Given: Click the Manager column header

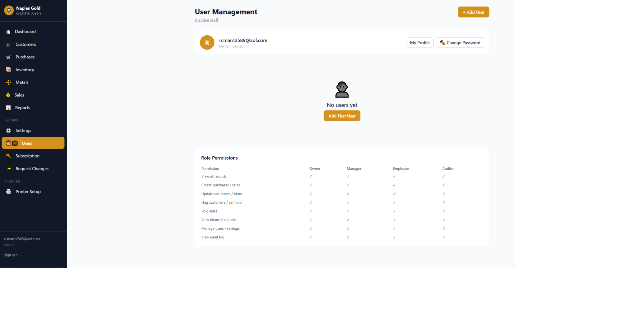Looking at the screenshot, I should (x=354, y=169).
